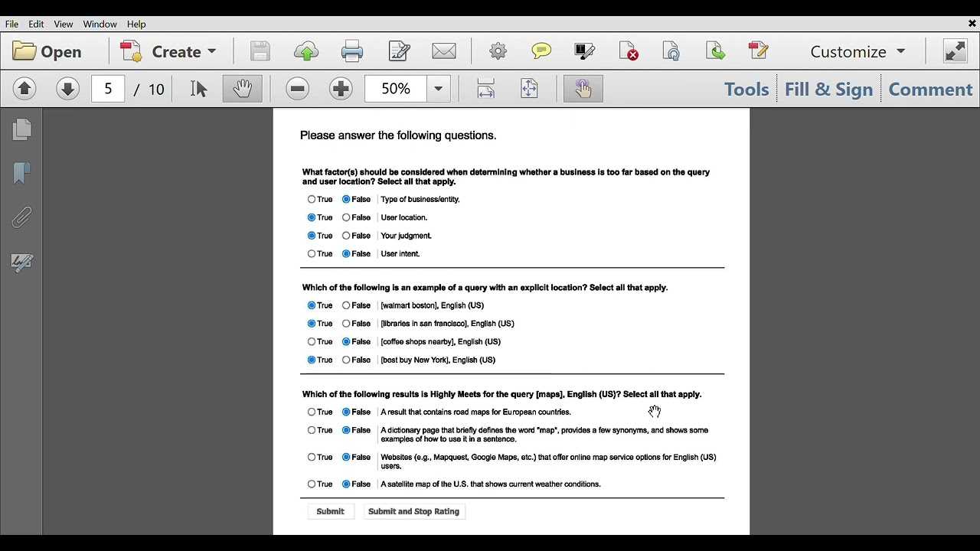Select True for [coffee shops nearby] query
The image size is (980, 551).
coord(312,341)
